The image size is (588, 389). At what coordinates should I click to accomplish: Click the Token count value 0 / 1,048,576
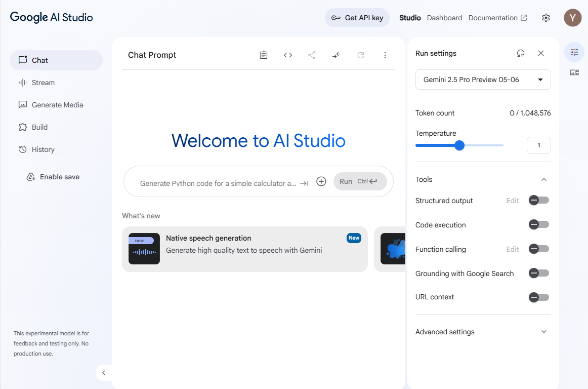(530, 113)
